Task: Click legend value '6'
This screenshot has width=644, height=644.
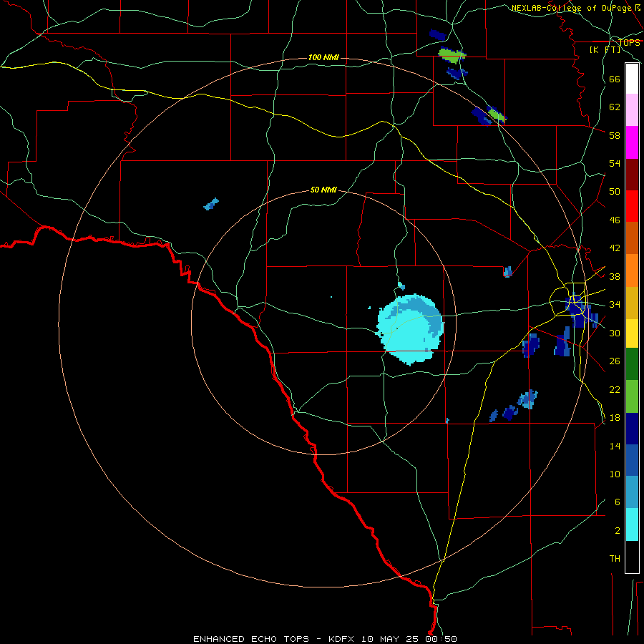Action: point(618,502)
